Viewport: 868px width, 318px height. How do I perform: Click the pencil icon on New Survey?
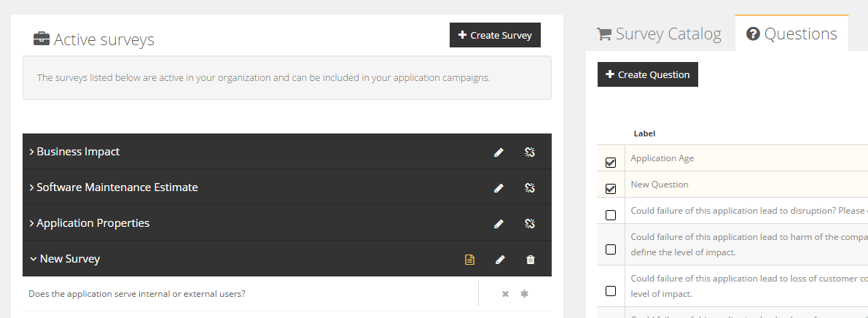click(x=499, y=260)
